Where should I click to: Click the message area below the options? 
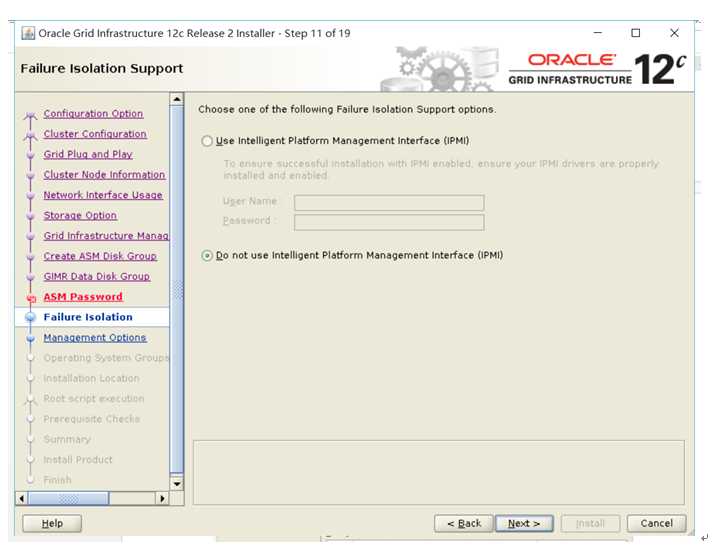pos(439,473)
